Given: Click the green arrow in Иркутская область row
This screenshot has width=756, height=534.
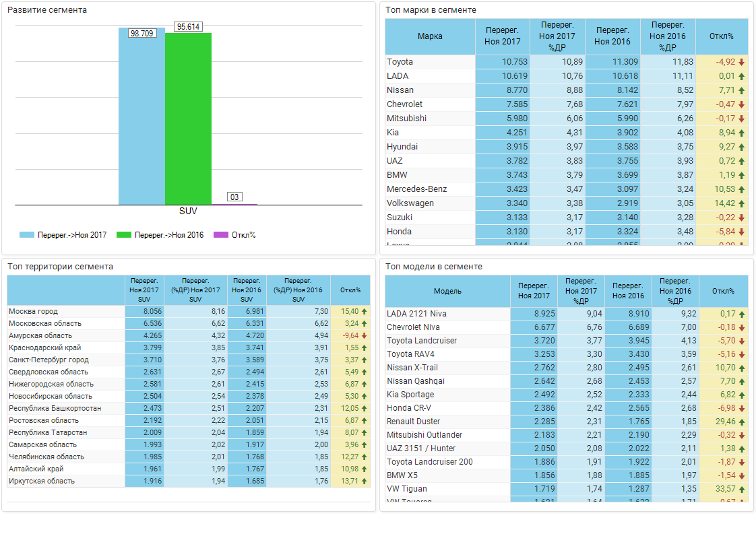Looking at the screenshot, I should coord(365,481).
